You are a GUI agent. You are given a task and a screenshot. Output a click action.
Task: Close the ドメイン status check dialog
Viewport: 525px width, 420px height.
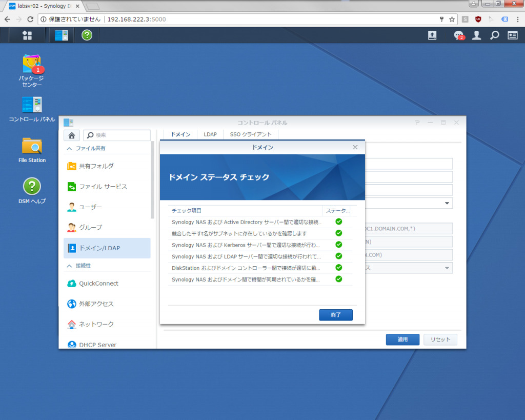[x=355, y=147]
